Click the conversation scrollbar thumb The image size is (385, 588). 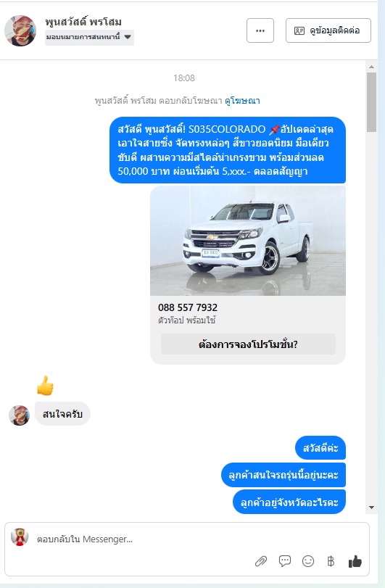(x=371, y=102)
